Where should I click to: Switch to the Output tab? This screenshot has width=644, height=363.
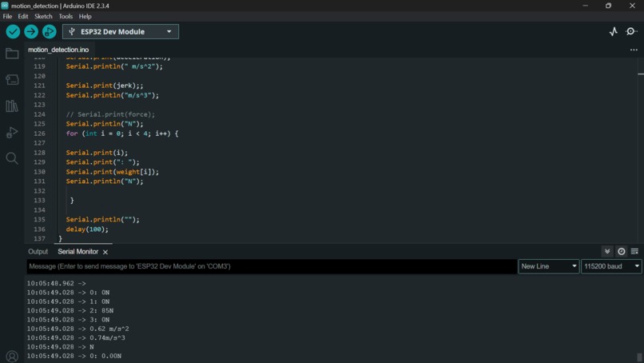coord(38,252)
